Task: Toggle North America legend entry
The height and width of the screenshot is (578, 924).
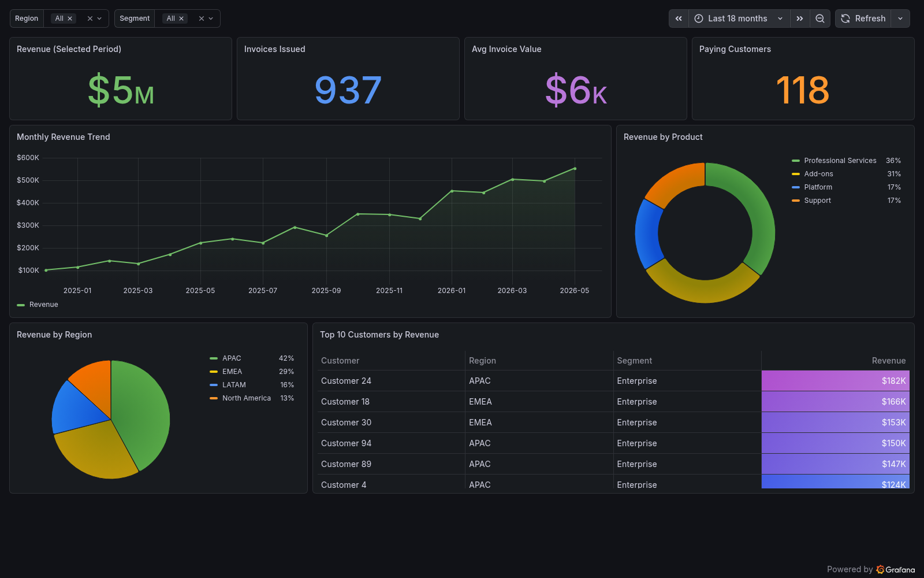Action: pyautogui.click(x=247, y=398)
